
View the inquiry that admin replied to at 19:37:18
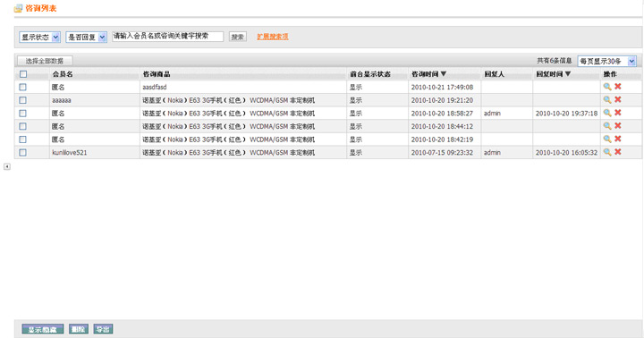[607, 113]
